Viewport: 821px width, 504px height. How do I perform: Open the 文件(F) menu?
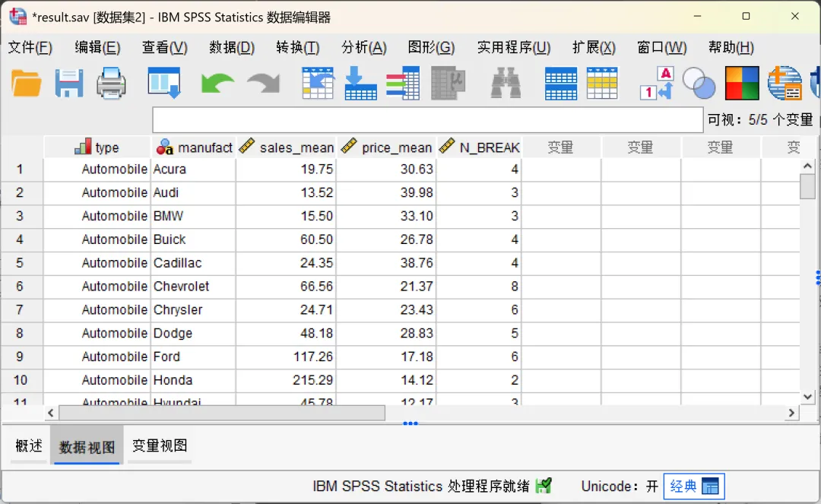point(30,48)
